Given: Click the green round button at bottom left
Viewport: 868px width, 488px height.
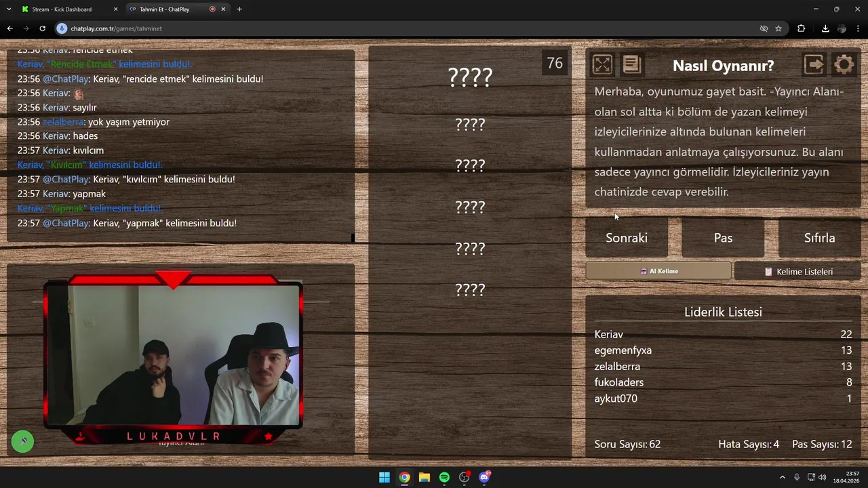Looking at the screenshot, I should point(22,441).
